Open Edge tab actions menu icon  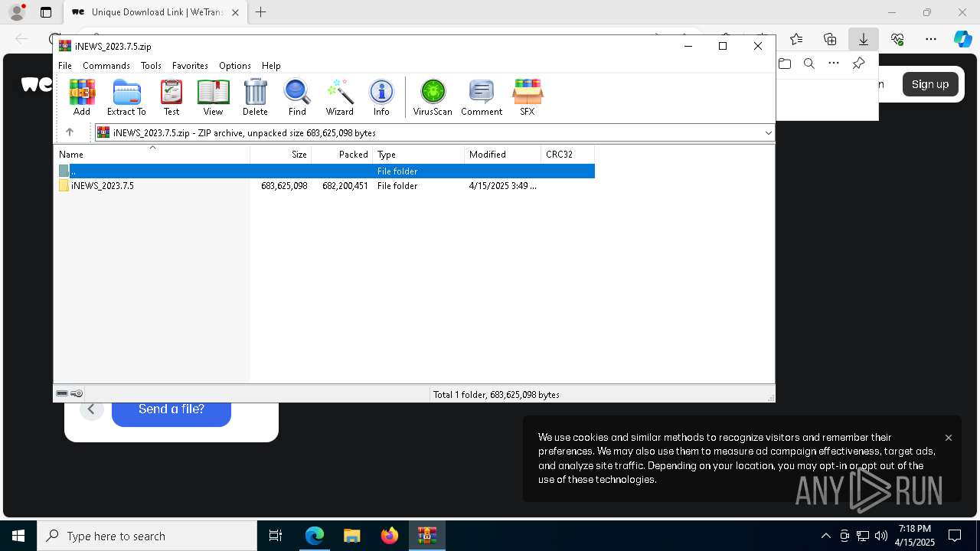(46, 12)
